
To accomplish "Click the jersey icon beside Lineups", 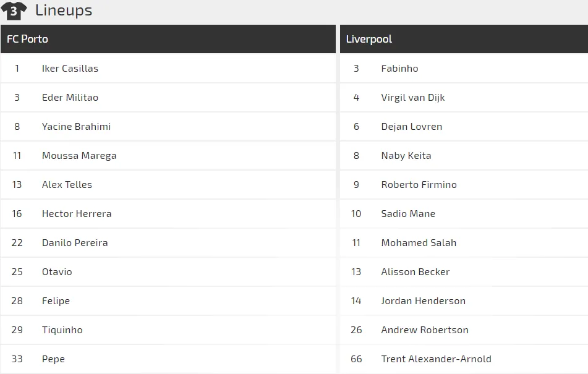I will point(14,11).
